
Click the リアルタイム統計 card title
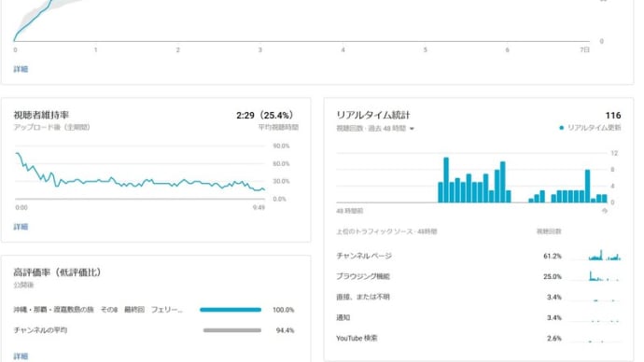(373, 115)
